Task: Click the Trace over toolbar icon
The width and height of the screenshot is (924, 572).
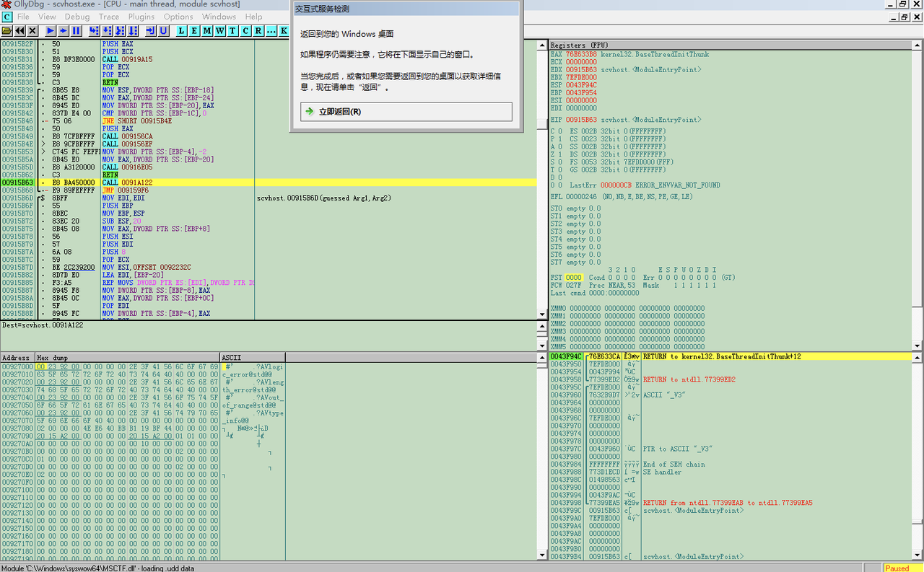Action: pyautogui.click(x=134, y=30)
